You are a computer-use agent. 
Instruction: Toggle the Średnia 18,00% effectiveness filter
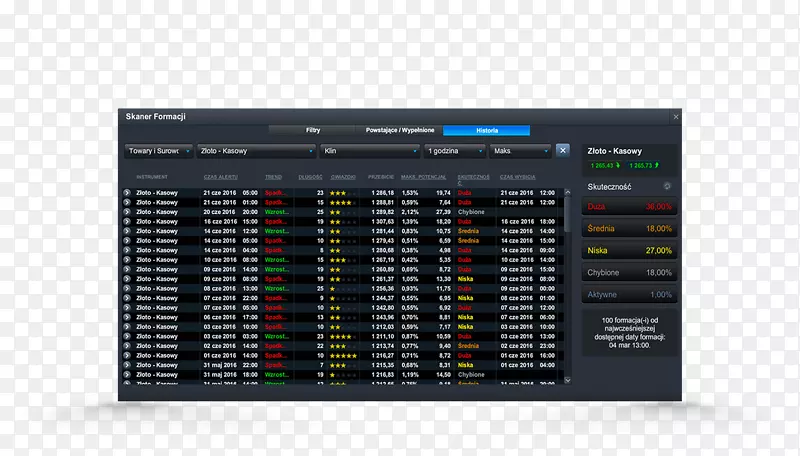coord(629,228)
